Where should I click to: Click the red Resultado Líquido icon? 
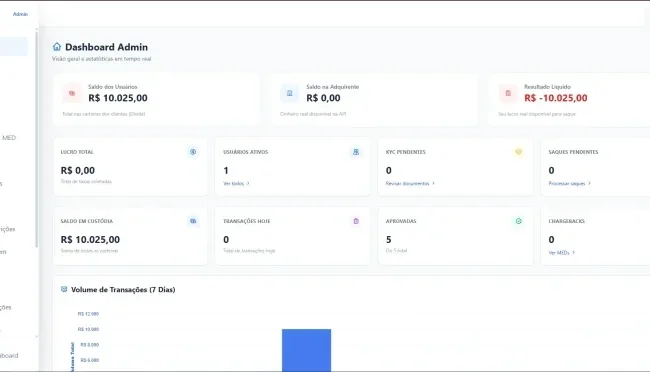[x=508, y=93]
